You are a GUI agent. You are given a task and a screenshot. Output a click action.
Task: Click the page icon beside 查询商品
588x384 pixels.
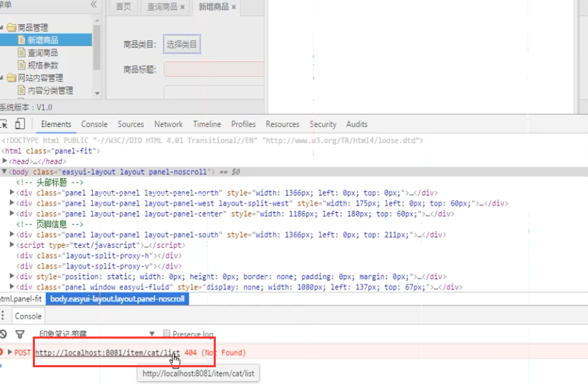tap(22, 52)
